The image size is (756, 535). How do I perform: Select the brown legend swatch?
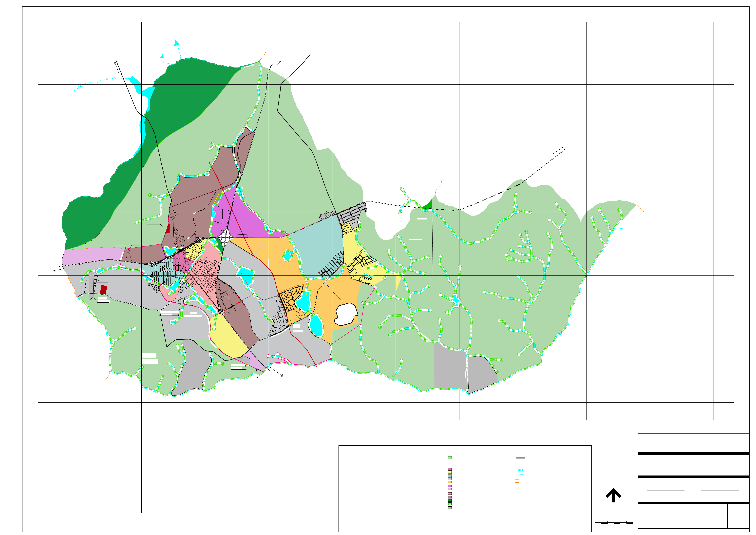point(450,497)
